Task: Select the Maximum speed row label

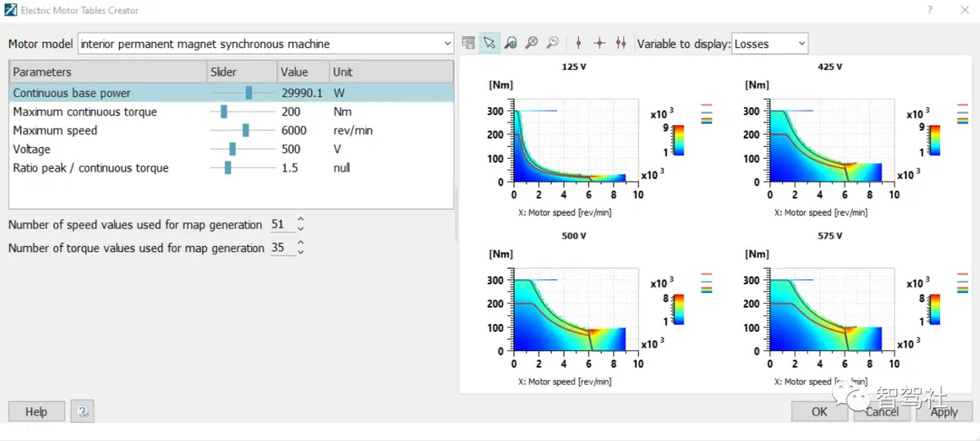Action: [55, 131]
